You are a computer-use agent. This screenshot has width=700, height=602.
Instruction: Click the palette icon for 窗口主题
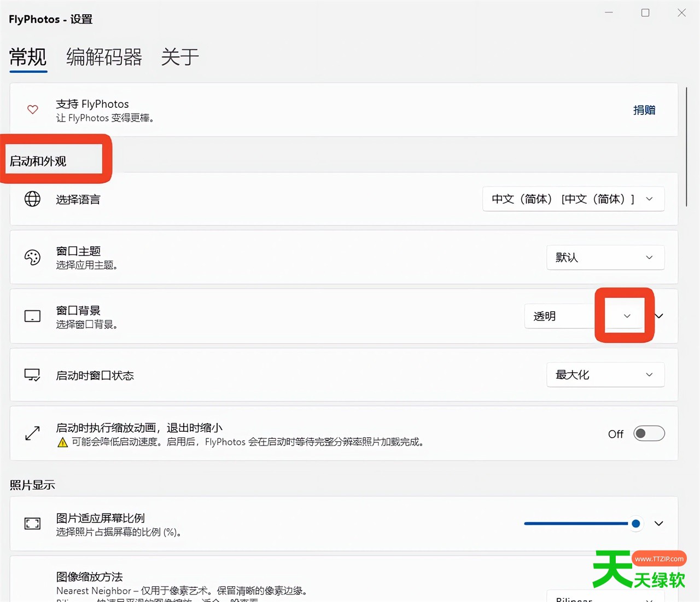point(32,257)
